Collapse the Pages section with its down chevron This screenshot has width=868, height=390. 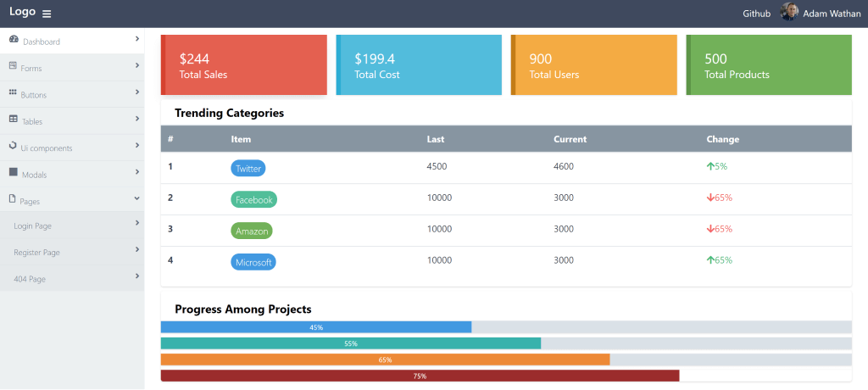[x=136, y=198]
